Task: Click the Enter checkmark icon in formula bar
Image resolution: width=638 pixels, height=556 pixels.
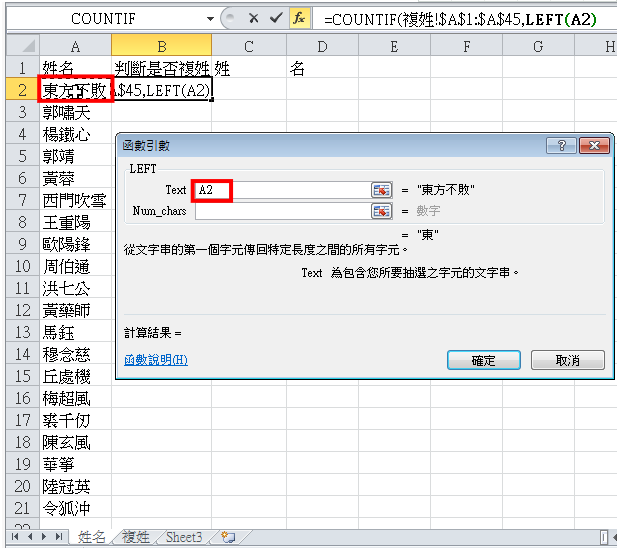Action: click(276, 18)
